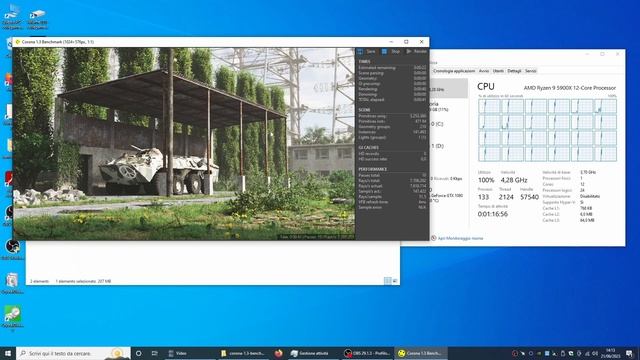Stop the Corona benchmark render
The width and height of the screenshot is (640, 360).
[x=391, y=51]
